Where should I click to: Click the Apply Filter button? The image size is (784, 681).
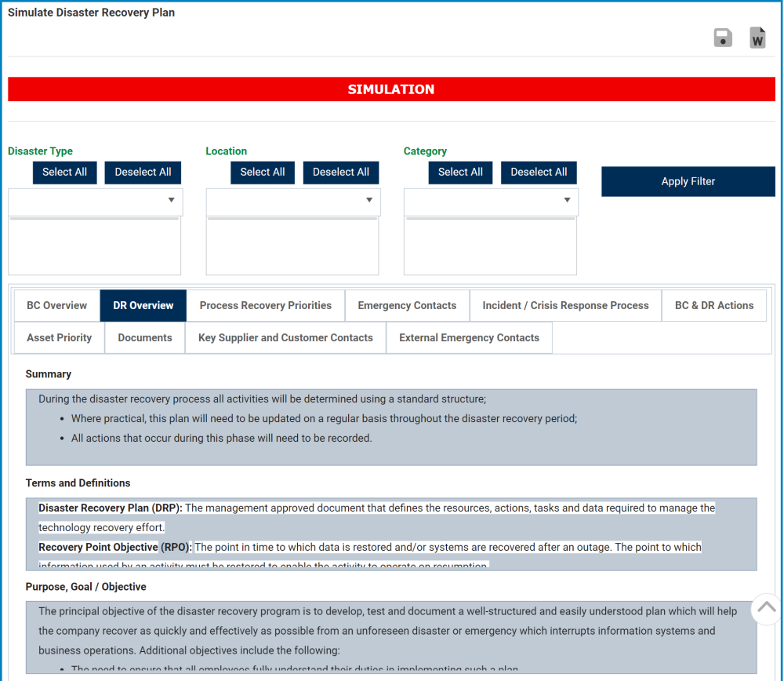pyautogui.click(x=688, y=182)
